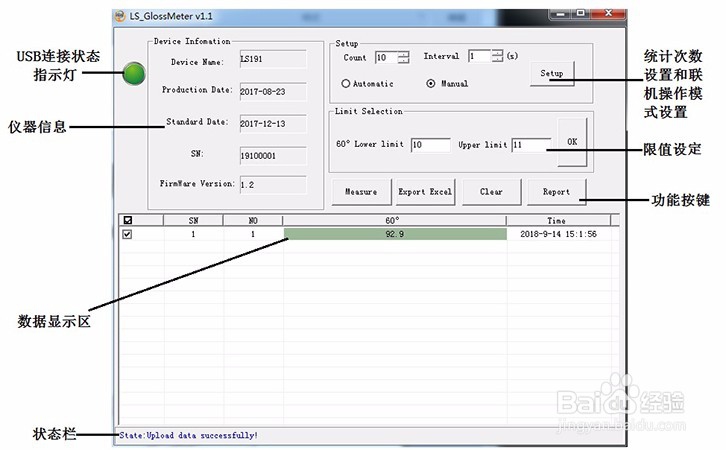Increase Interval with the up stepper arrow
The image size is (726, 450).
point(497,53)
